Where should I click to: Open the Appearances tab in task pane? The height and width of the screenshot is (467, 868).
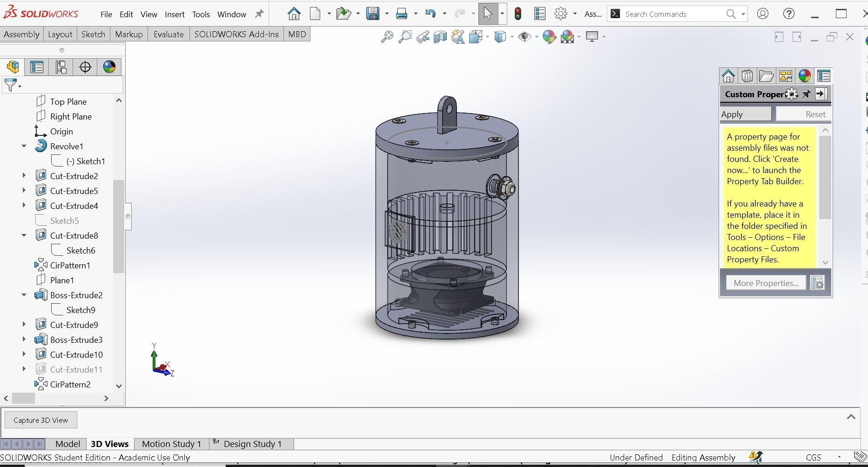click(804, 76)
